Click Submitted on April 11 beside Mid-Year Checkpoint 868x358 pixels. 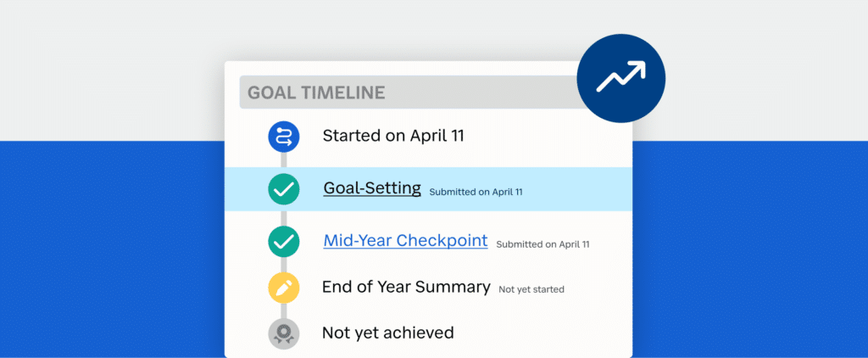coord(543,244)
